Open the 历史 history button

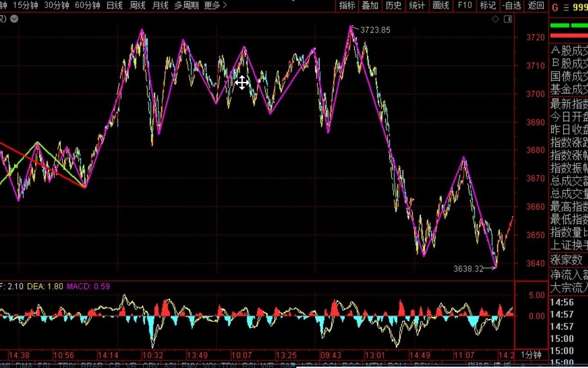click(x=394, y=5)
